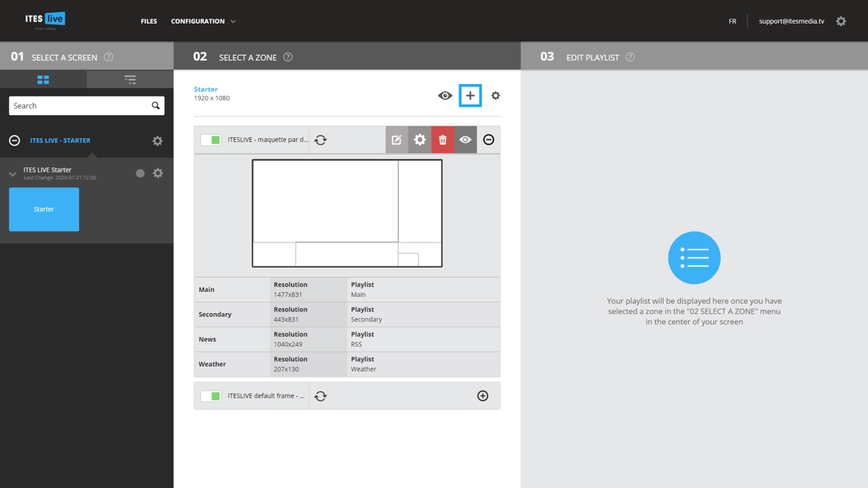Image resolution: width=868 pixels, height=488 pixels.
Task: Click the search magnifier icon
Action: tap(156, 106)
